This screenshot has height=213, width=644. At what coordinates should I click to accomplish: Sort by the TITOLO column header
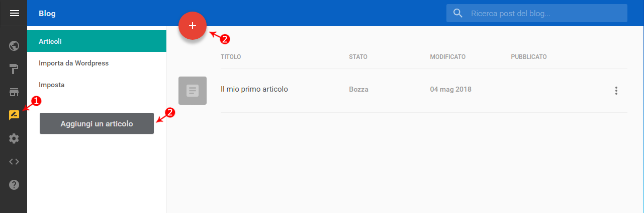pyautogui.click(x=231, y=56)
